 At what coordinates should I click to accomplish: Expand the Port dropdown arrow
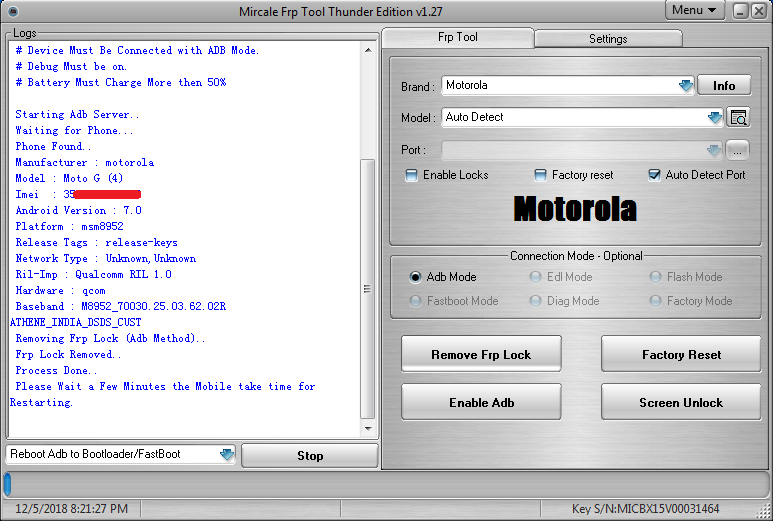pos(714,150)
